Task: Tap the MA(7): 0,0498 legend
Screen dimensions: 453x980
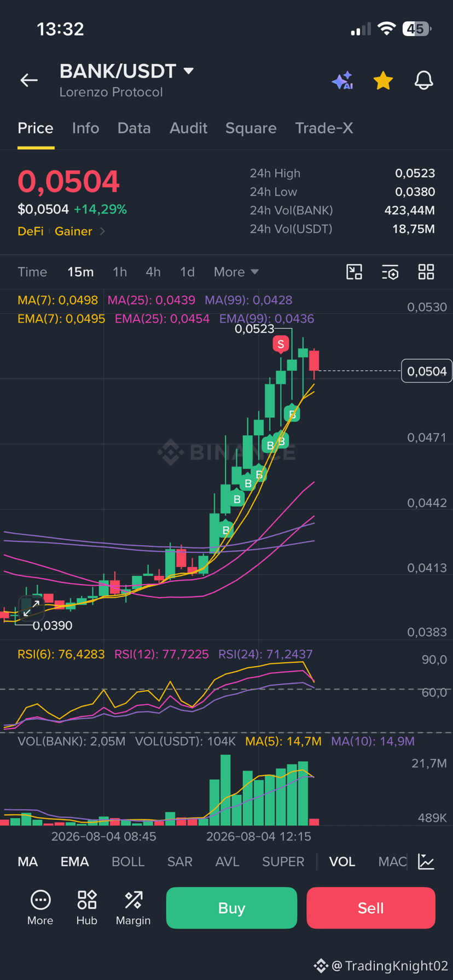Action: coord(57,300)
